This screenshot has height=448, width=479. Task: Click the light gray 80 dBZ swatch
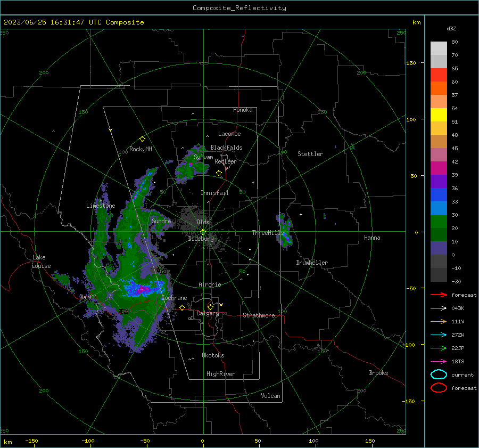(x=439, y=48)
